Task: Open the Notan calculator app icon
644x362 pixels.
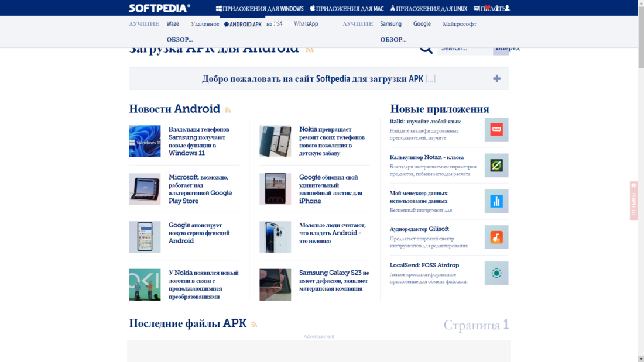Action: tap(496, 166)
